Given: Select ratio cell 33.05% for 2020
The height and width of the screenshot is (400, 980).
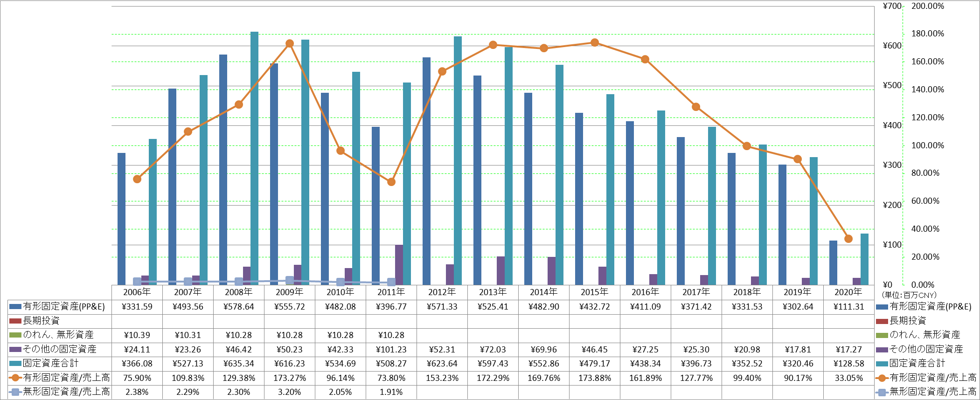Looking at the screenshot, I should [848, 378].
